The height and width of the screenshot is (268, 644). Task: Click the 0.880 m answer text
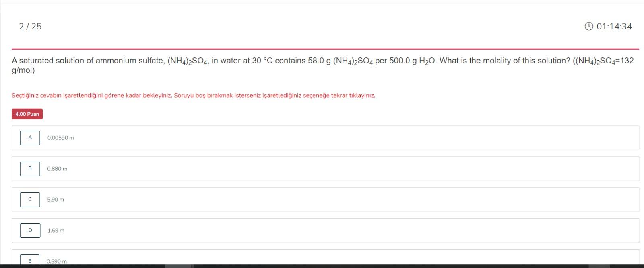click(57, 169)
